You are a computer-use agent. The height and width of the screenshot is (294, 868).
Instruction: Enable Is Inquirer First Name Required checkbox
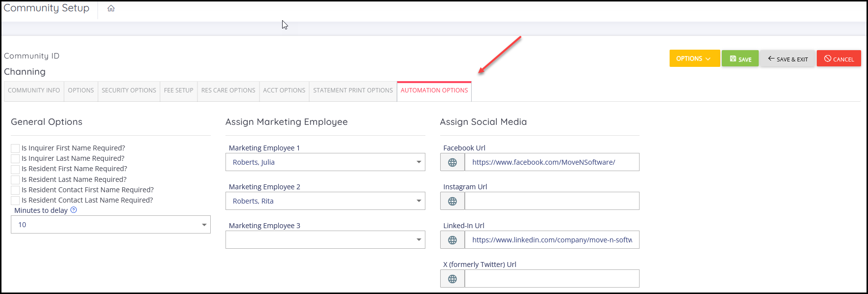(15, 148)
